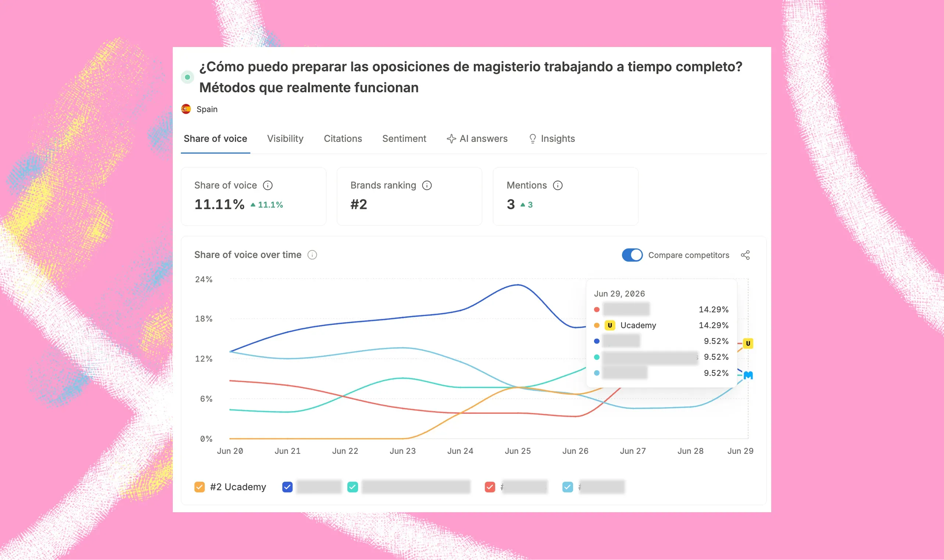Open the Share of voice tab
Viewport: 944px width, 560px height.
pyautogui.click(x=215, y=139)
